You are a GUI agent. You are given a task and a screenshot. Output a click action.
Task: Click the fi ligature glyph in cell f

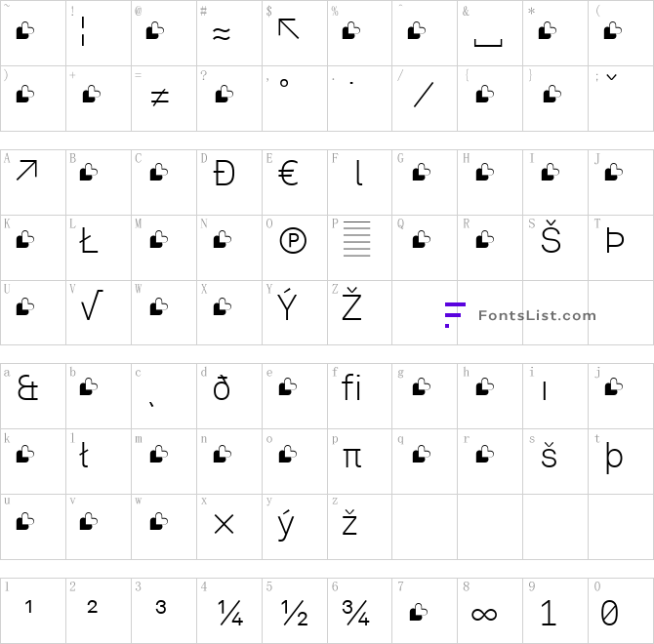tap(350, 386)
